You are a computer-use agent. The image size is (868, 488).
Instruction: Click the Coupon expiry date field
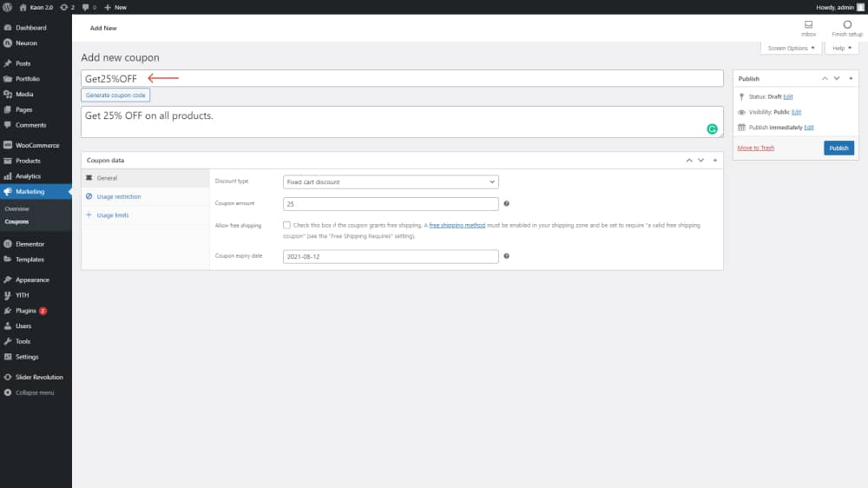pyautogui.click(x=391, y=257)
